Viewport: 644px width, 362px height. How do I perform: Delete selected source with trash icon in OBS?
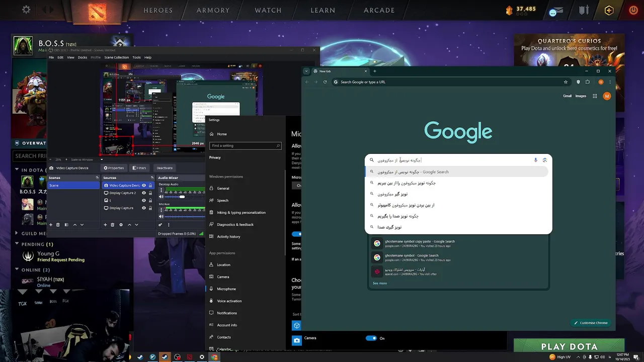tap(113, 225)
